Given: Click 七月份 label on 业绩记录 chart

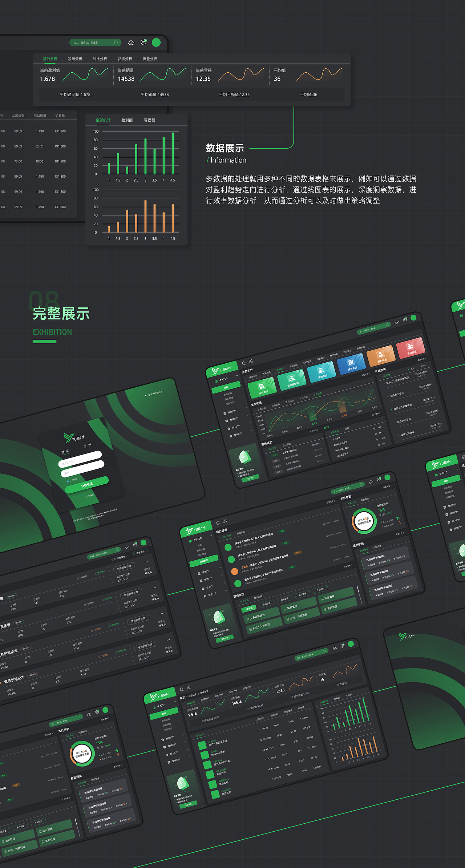Looking at the screenshot, I should click(x=344, y=415).
